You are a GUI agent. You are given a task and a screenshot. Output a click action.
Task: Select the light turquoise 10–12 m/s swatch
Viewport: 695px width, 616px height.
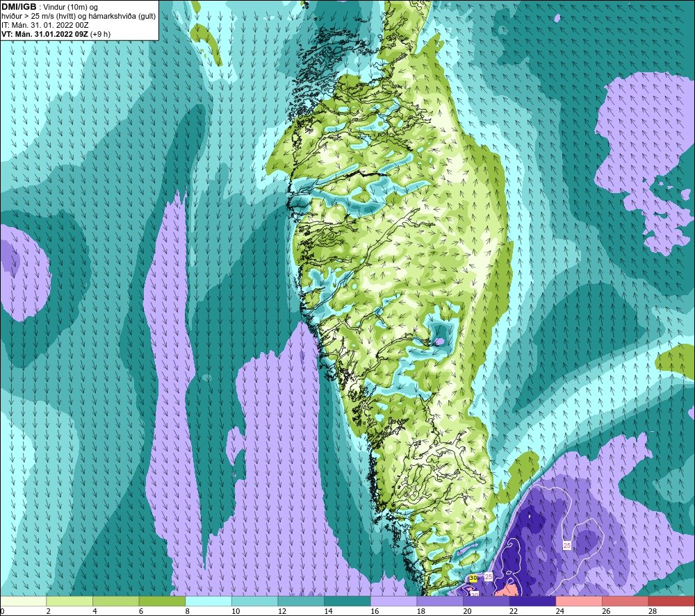(x=255, y=601)
